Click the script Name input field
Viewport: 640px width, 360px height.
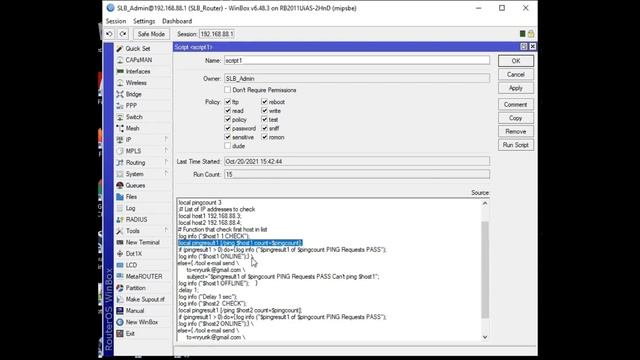357,60
